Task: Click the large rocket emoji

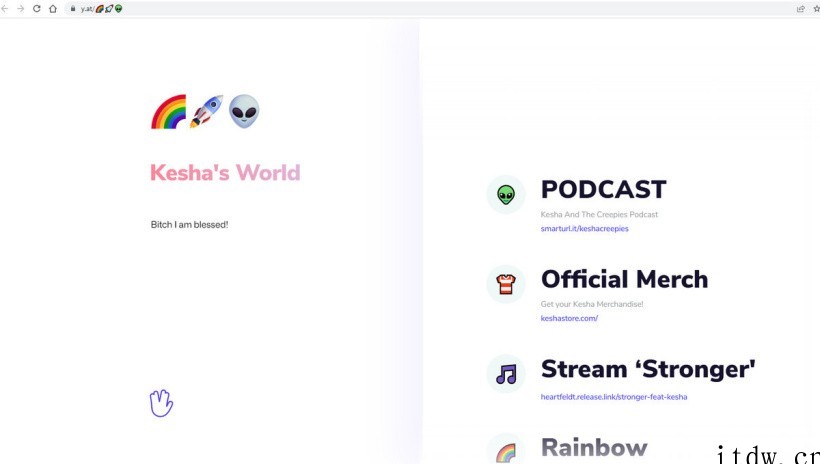Action: (207, 111)
